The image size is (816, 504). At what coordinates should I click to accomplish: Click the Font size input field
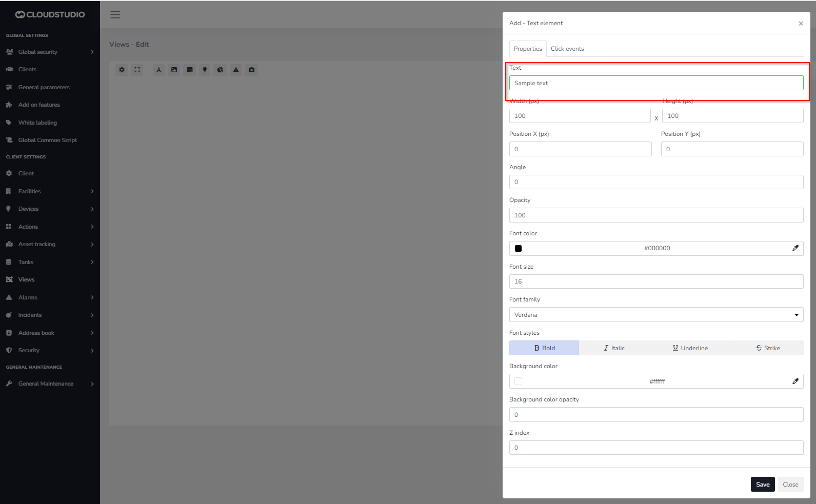coord(656,281)
